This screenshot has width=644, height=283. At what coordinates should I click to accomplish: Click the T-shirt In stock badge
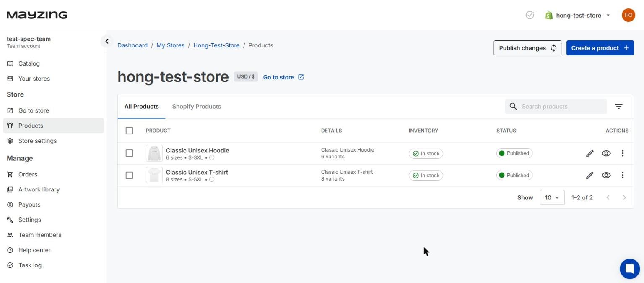426,175
